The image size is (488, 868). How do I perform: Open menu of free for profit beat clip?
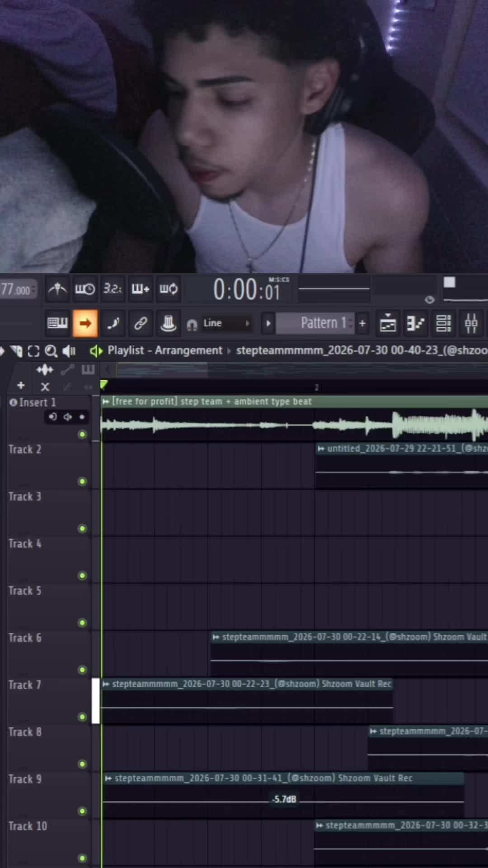coord(106,401)
